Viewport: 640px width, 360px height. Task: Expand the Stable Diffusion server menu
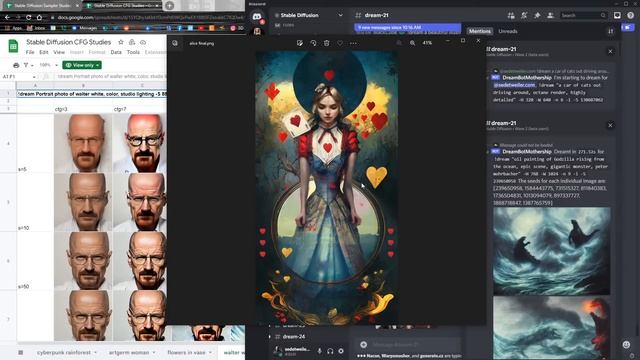(x=340, y=15)
